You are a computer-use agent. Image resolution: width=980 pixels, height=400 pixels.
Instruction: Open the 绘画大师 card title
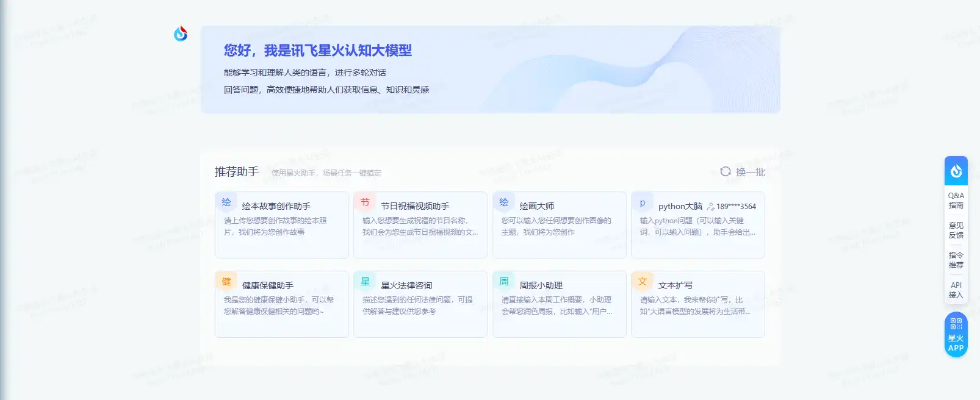click(537, 206)
